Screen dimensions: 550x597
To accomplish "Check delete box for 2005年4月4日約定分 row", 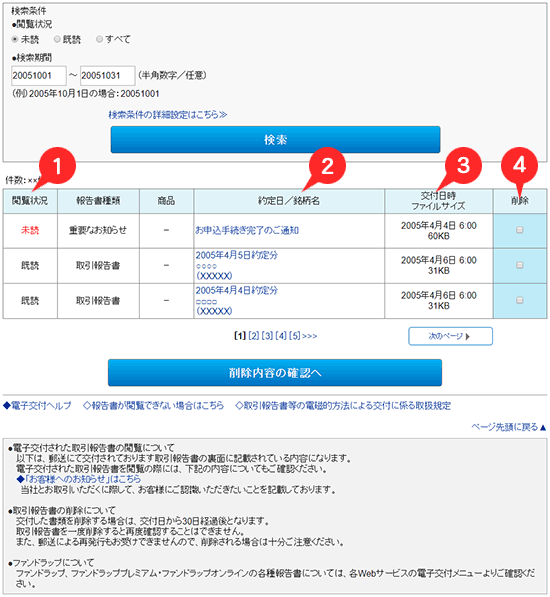I will [520, 300].
